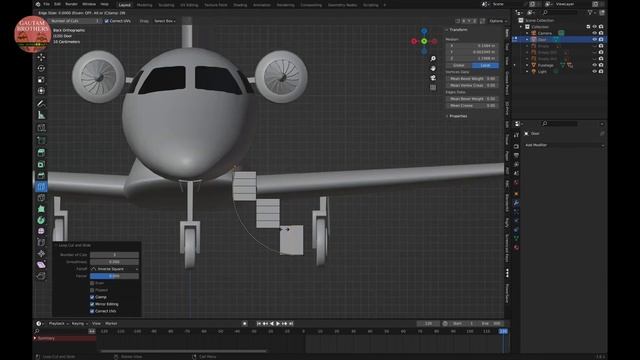Open the Marker menu in timeline
The image size is (640, 360).
tap(111, 323)
